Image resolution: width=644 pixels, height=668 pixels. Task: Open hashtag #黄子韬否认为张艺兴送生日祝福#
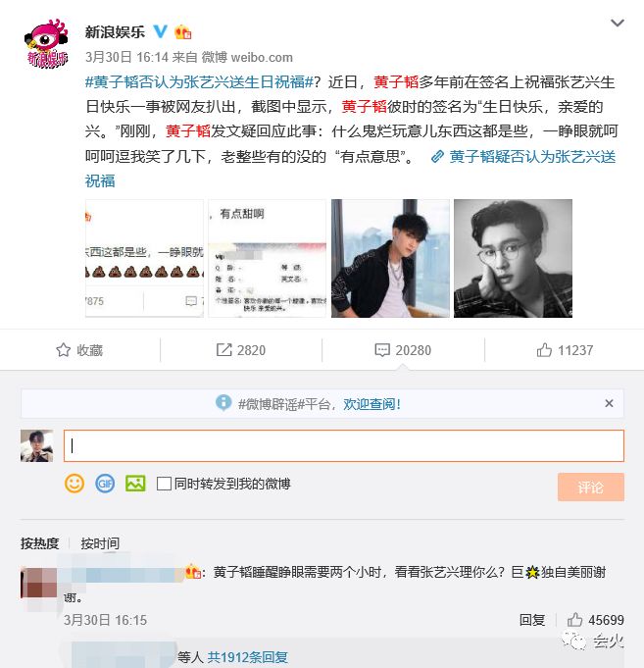pyautogui.click(x=200, y=81)
